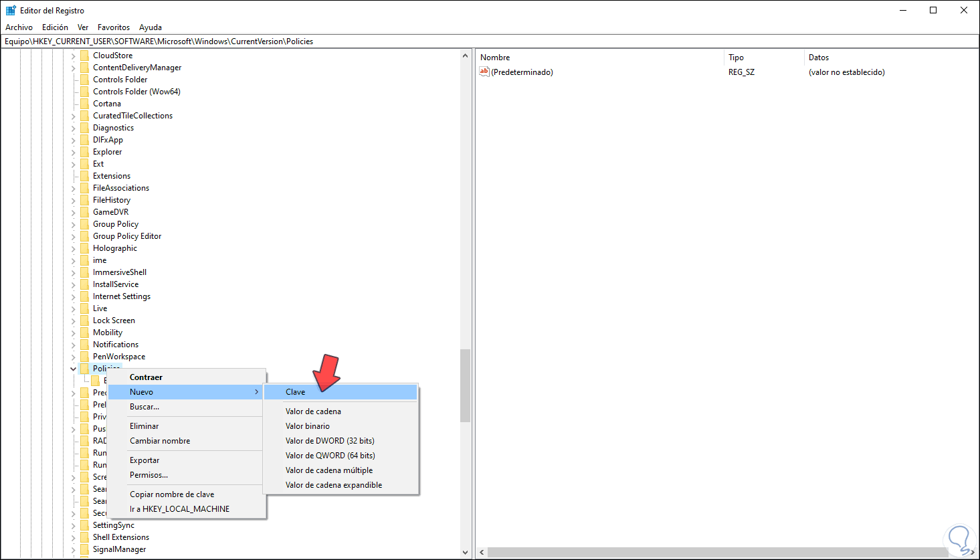Viewport: 980px width, 560px height.
Task: Click the Notifications folder icon
Action: tap(84, 345)
